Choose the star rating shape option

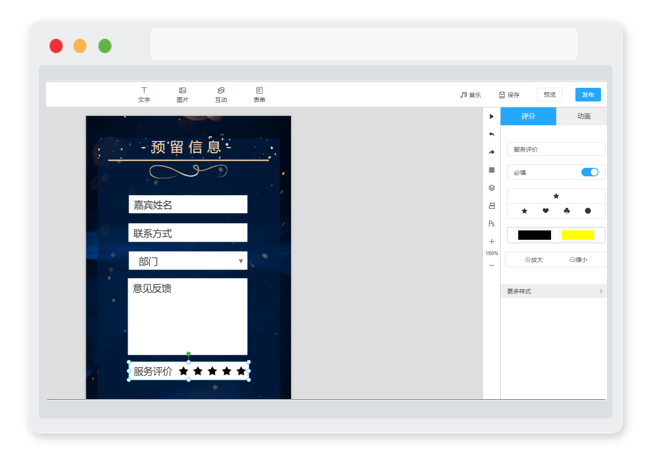(524, 211)
